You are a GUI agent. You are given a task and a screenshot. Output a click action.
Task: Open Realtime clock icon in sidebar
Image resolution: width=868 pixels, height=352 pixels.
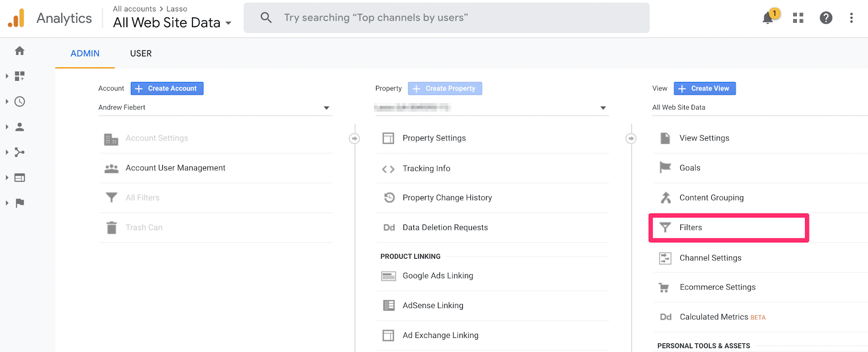(20, 101)
